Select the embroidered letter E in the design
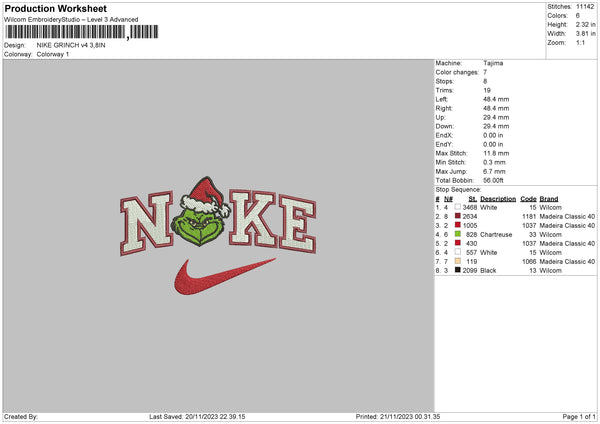Viewport: 600px width, 424px height. [298, 224]
